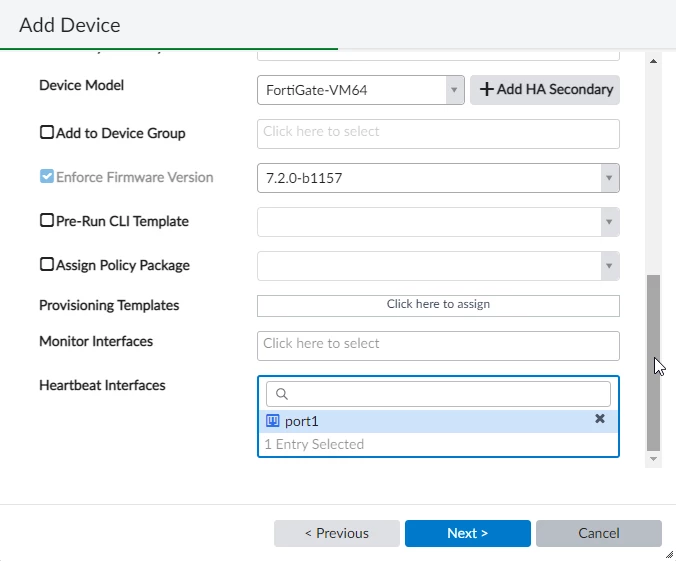Click the Device Model label
This screenshot has height=561, width=676.
coord(81,85)
